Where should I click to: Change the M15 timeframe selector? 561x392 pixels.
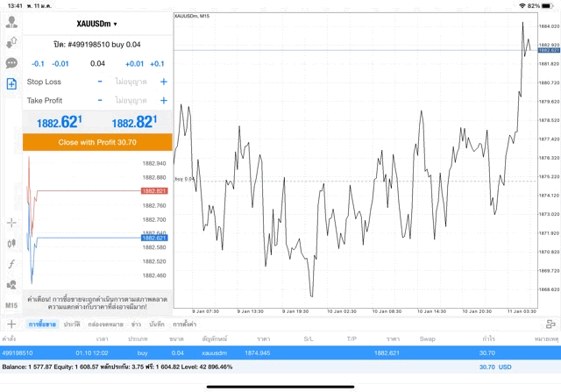(11, 305)
